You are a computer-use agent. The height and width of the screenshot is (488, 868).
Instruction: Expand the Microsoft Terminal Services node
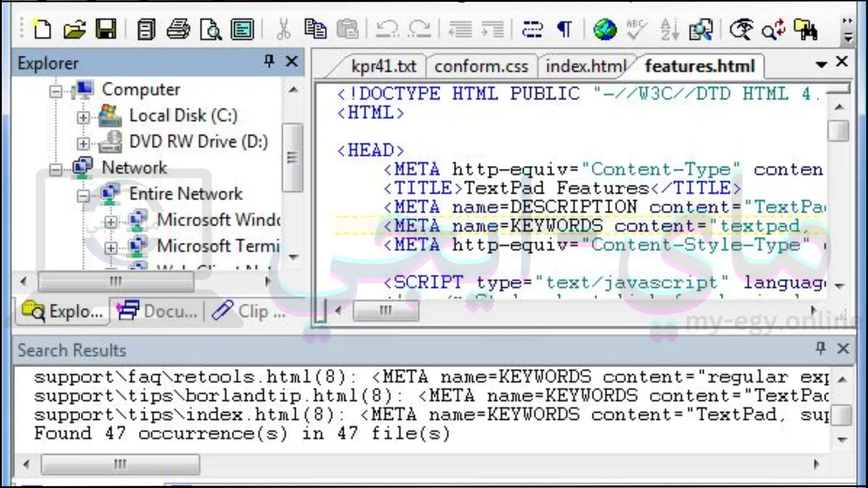pyautogui.click(x=111, y=248)
